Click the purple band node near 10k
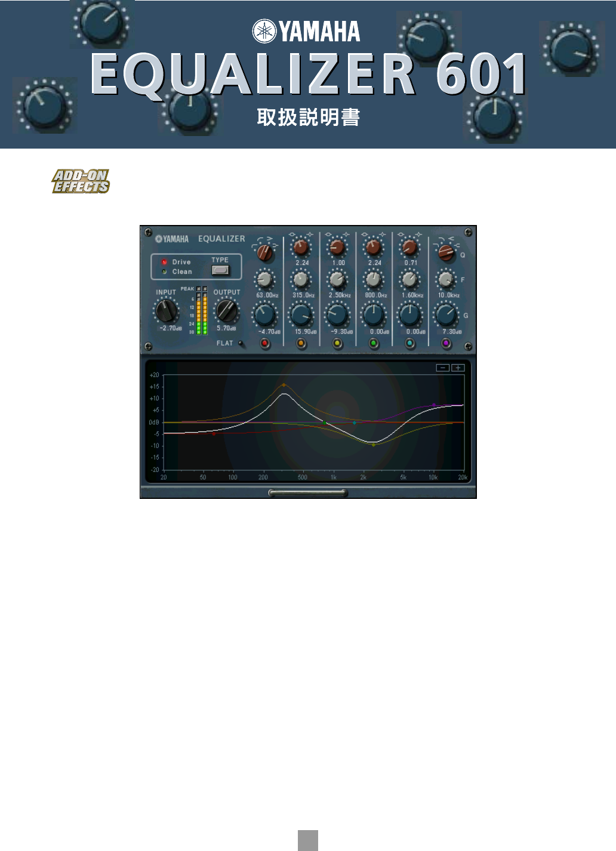 click(x=434, y=405)
